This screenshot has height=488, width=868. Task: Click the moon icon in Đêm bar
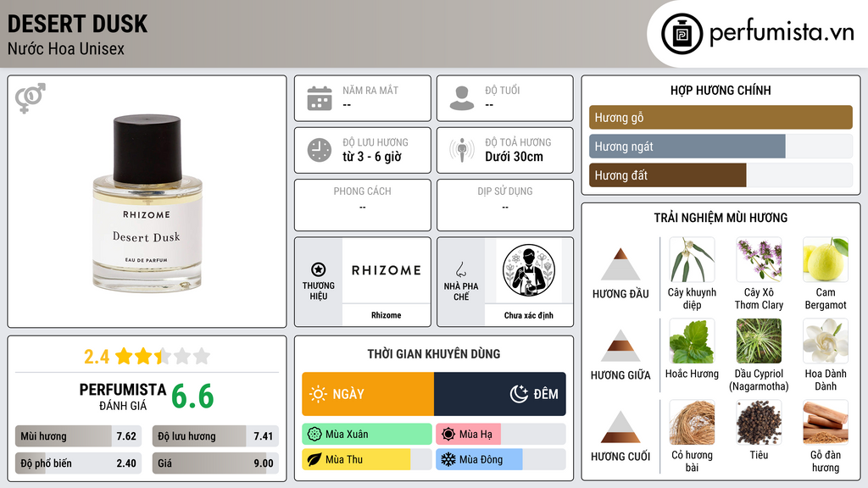[519, 394]
